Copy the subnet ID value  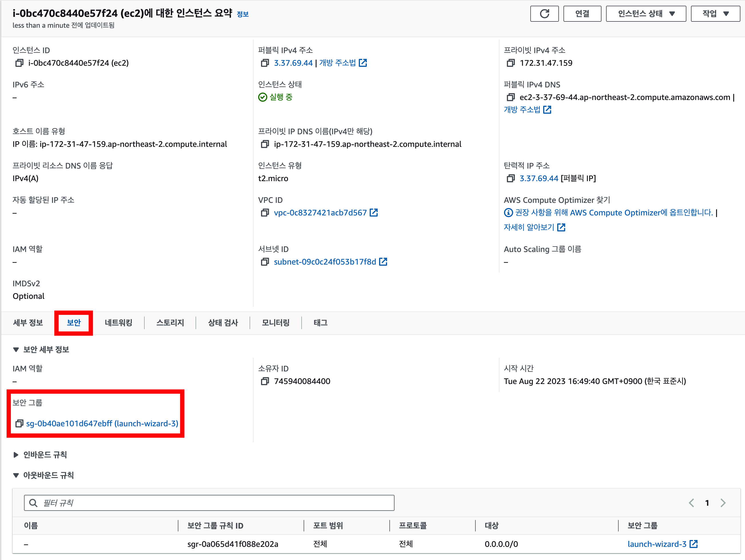tap(265, 262)
